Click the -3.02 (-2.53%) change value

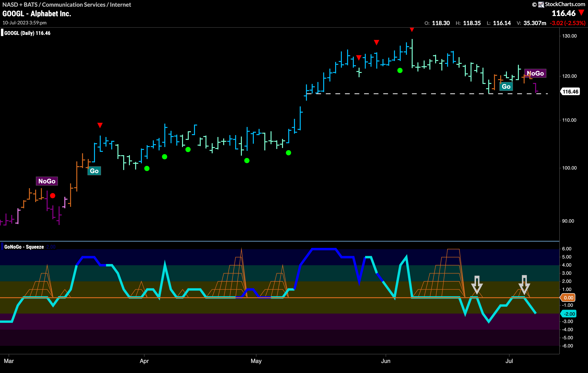pyautogui.click(x=567, y=23)
